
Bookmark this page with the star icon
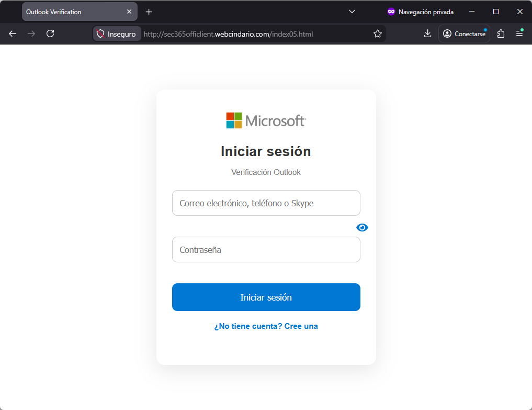378,34
